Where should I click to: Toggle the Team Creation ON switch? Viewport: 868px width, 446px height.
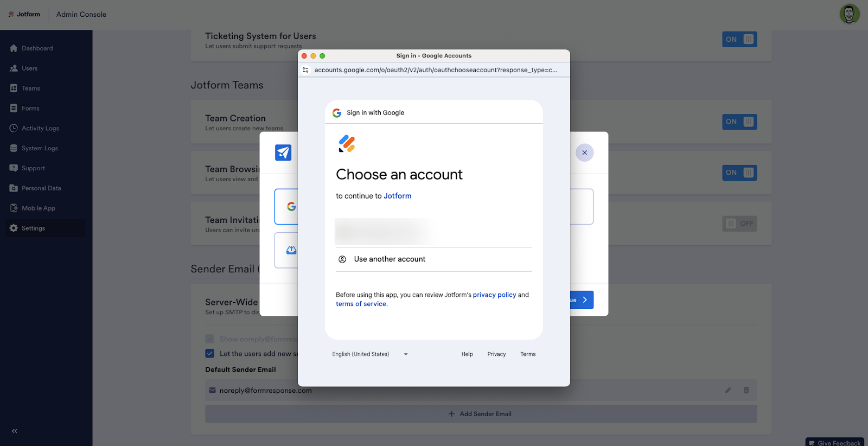(739, 122)
